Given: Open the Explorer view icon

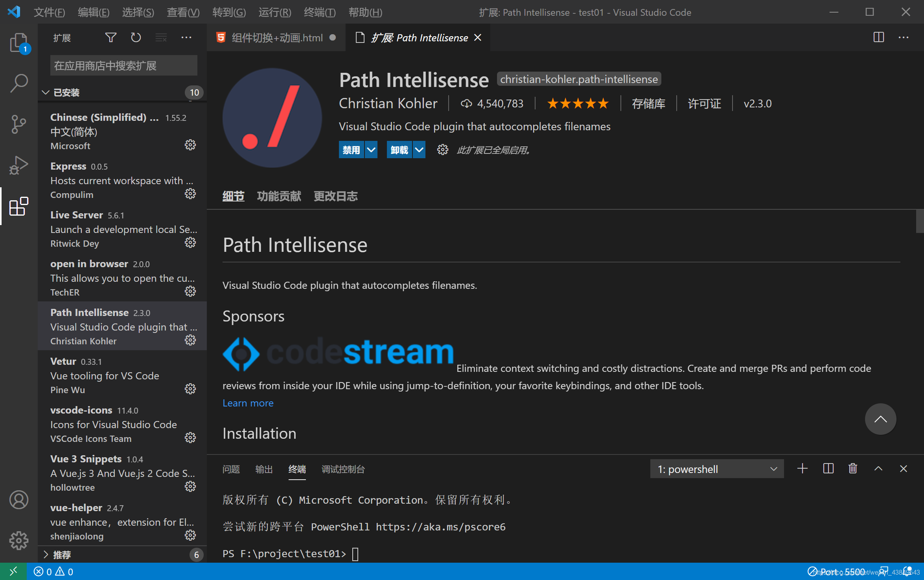Looking at the screenshot, I should click(x=18, y=42).
